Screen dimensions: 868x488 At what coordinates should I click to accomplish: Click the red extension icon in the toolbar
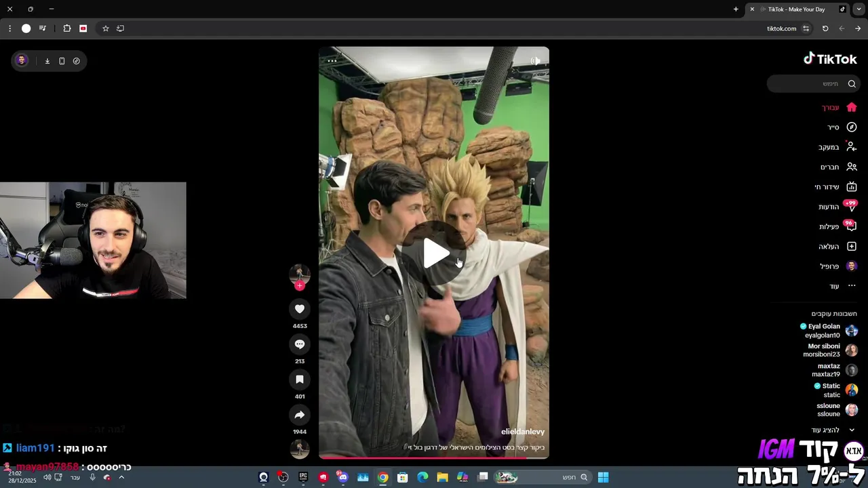[x=83, y=28]
